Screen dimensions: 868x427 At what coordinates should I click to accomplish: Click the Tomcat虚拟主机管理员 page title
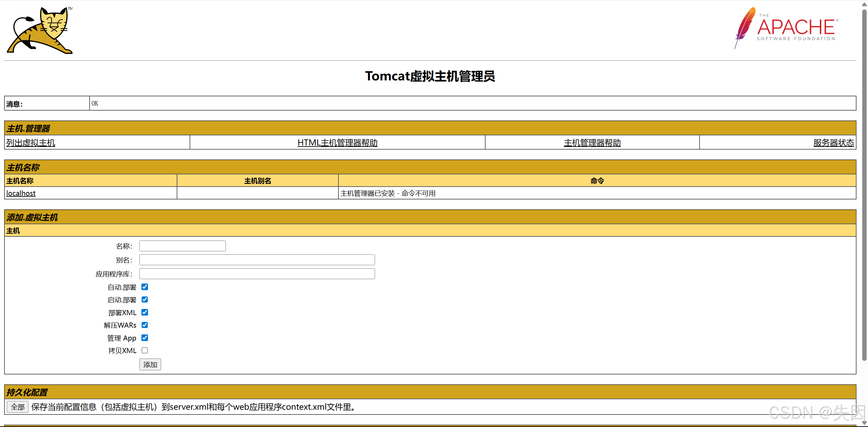tap(430, 76)
